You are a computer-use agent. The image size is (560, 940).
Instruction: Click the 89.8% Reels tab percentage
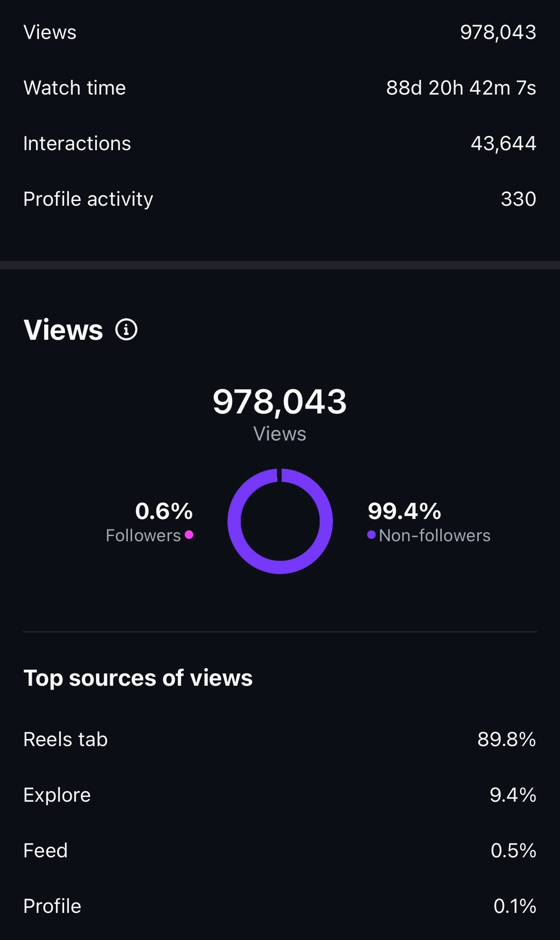coord(506,739)
